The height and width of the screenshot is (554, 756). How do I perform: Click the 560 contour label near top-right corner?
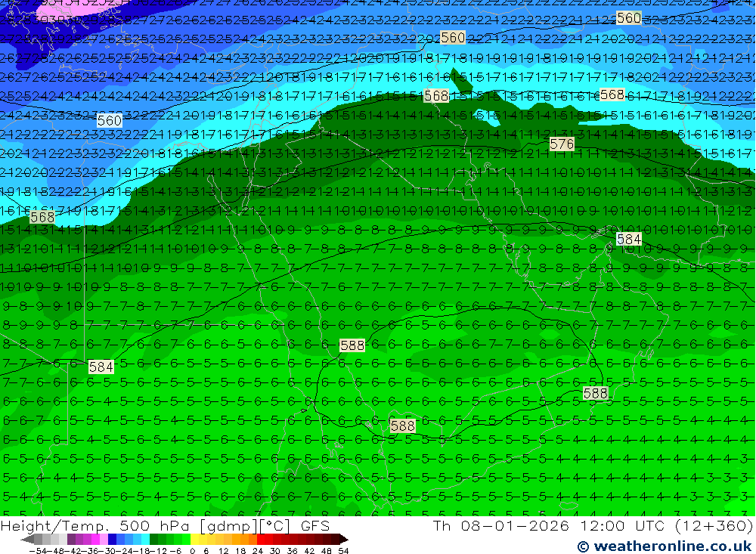629,18
